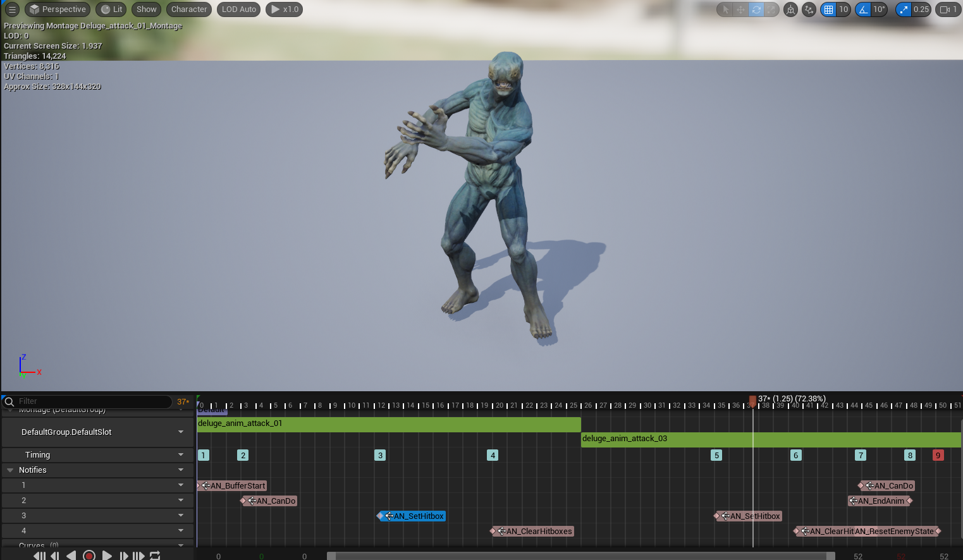Toggle the coordinate system cube icon
Image resolution: width=963 pixels, height=560 pixels.
click(x=790, y=9)
